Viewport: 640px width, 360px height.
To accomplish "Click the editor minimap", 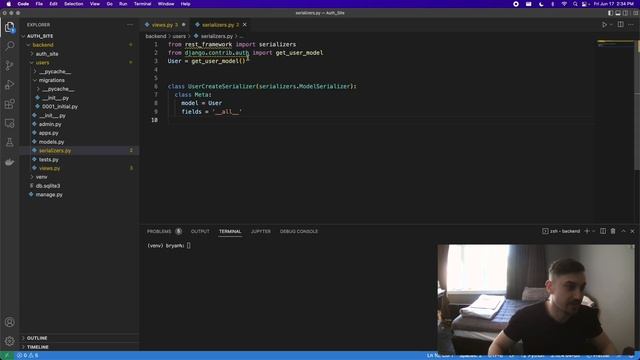I will click(615, 43).
